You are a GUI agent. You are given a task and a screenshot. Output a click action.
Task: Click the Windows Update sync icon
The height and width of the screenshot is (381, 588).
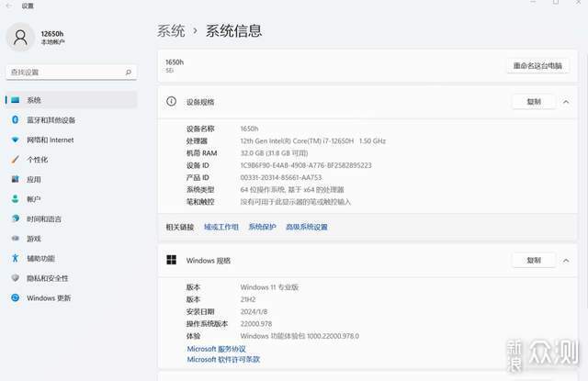tap(15, 297)
